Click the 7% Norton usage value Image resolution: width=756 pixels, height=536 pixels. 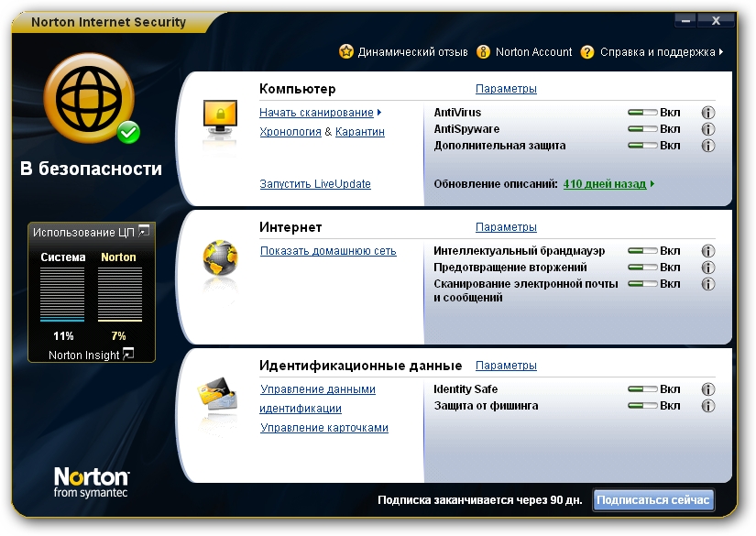(x=118, y=336)
